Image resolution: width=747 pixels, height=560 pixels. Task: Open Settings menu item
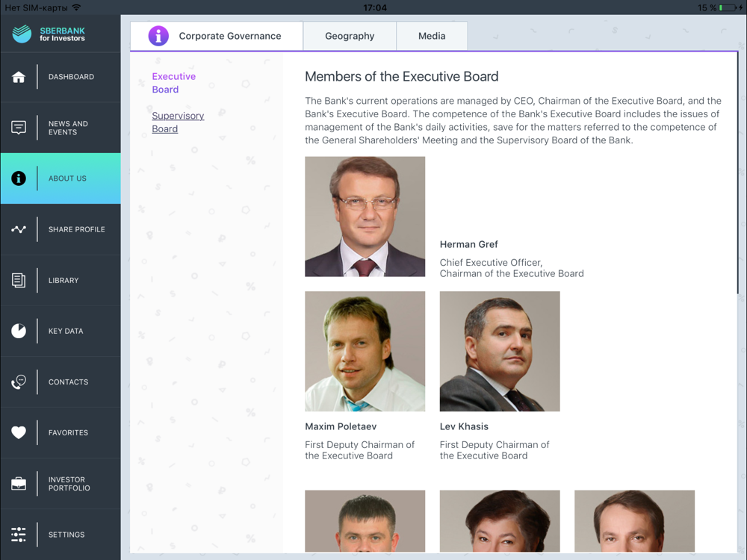coord(61,535)
